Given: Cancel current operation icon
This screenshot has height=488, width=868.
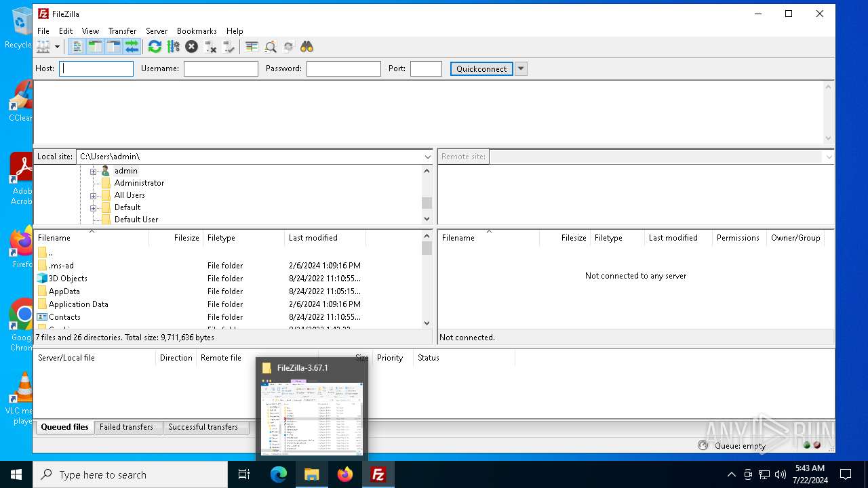Looking at the screenshot, I should pos(191,47).
